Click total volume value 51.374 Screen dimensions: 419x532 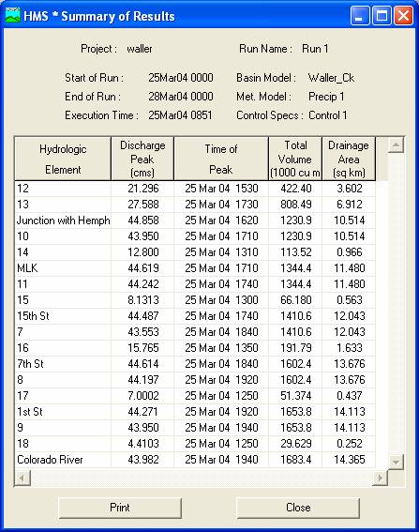tap(296, 396)
